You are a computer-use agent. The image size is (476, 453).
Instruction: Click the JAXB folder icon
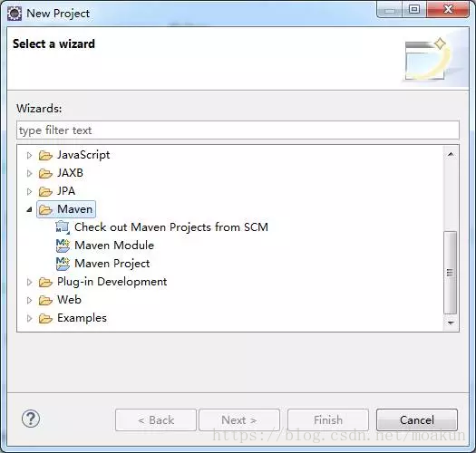click(x=45, y=174)
